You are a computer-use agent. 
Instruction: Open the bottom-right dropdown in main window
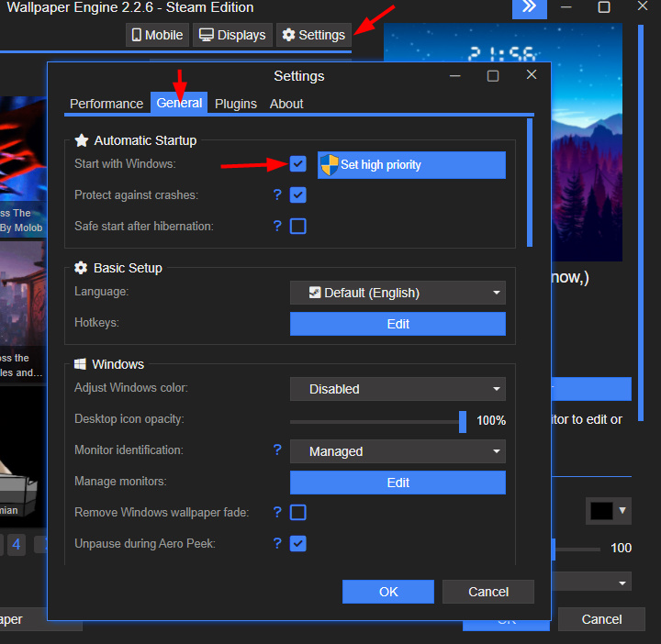coord(591,582)
